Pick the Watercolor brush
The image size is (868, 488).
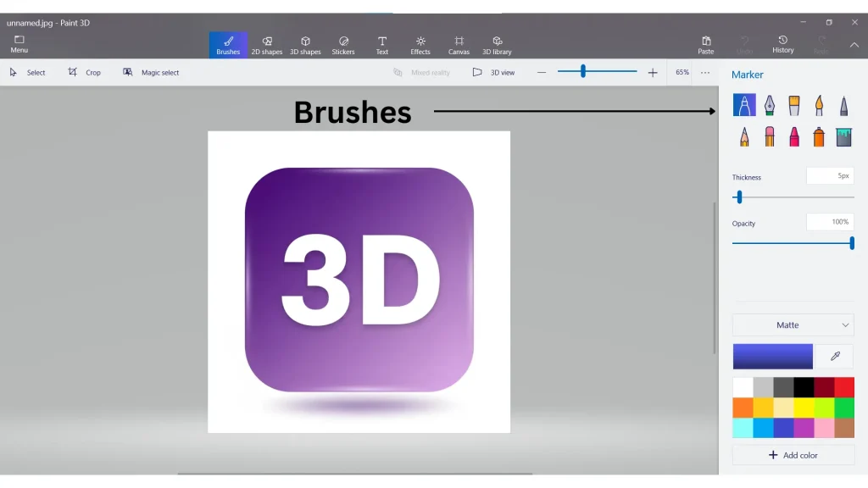(x=819, y=104)
